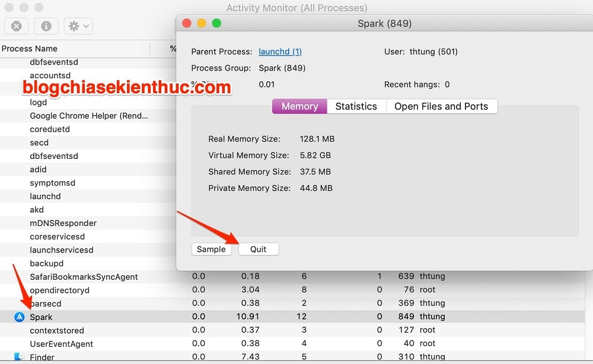The image size is (593, 364).
Task: Click PID 639 in the SafariBookmarksSyncAgent row
Action: pos(406,276)
